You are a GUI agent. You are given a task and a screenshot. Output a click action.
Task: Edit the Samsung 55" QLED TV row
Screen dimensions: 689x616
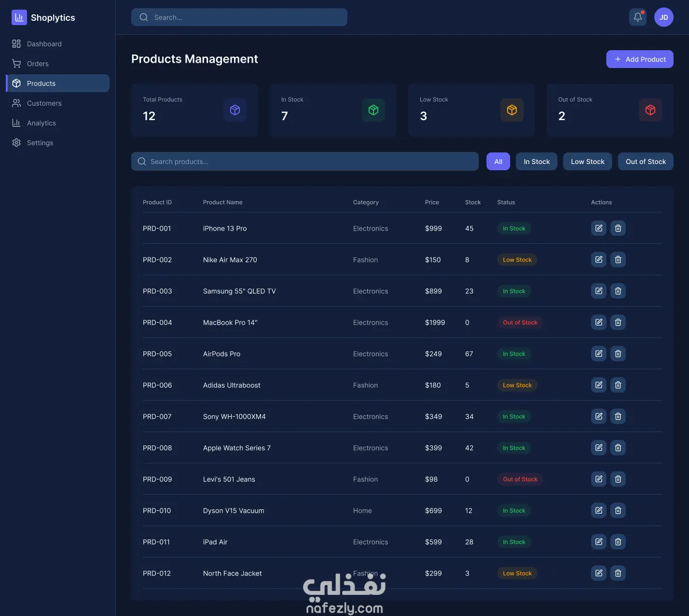point(599,291)
